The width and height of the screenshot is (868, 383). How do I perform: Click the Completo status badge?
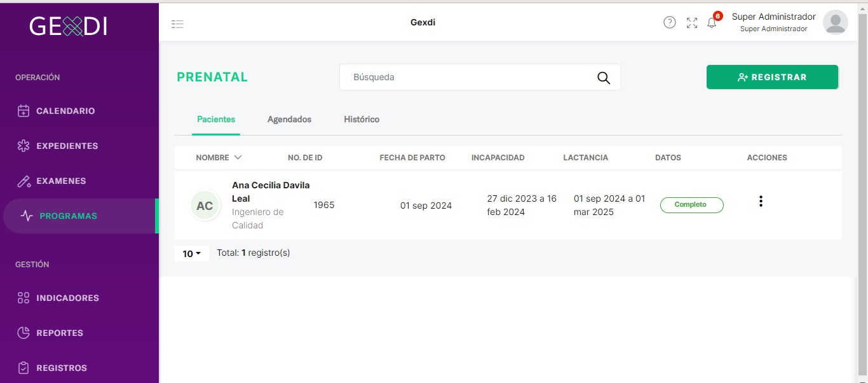[x=691, y=205]
